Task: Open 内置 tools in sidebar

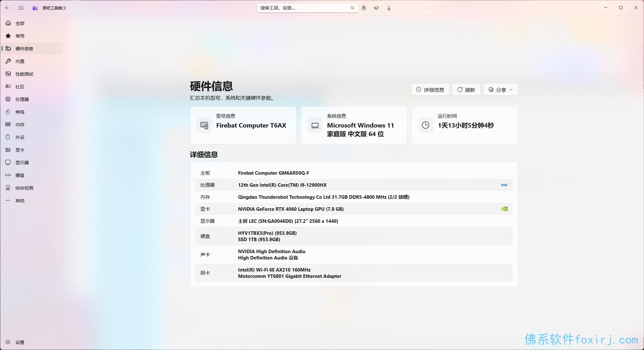Action: pos(32,61)
